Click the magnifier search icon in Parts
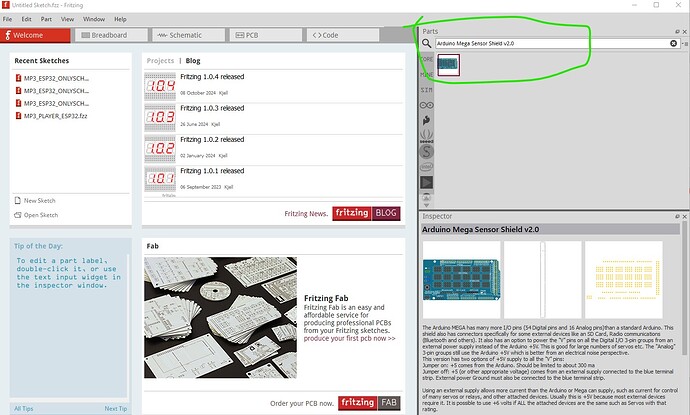 click(426, 43)
